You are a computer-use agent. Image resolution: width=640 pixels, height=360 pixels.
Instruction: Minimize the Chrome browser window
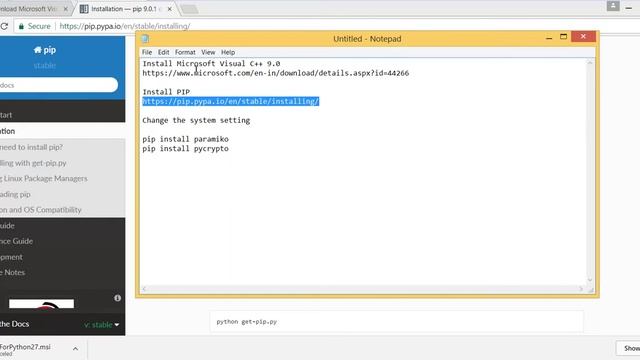click(629, 8)
